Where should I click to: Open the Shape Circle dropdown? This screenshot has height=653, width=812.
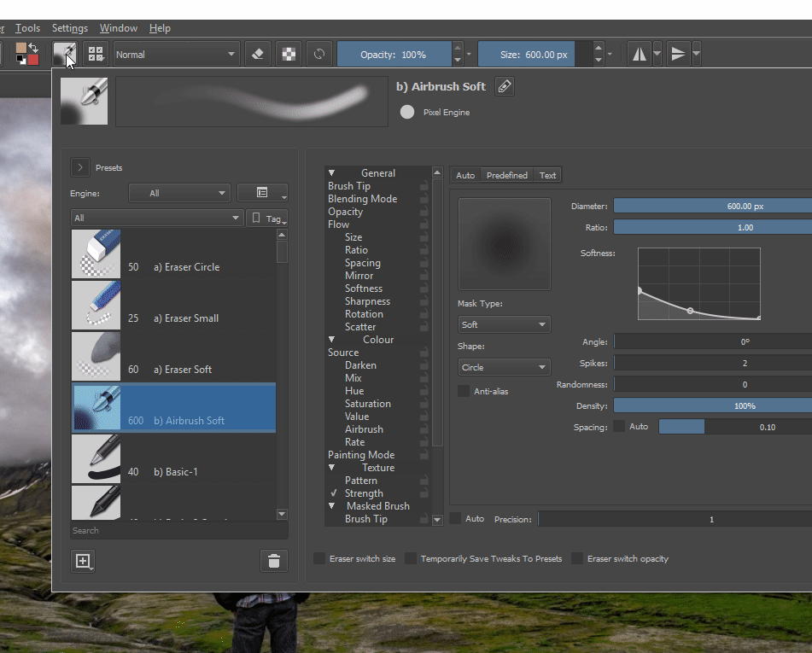(504, 367)
